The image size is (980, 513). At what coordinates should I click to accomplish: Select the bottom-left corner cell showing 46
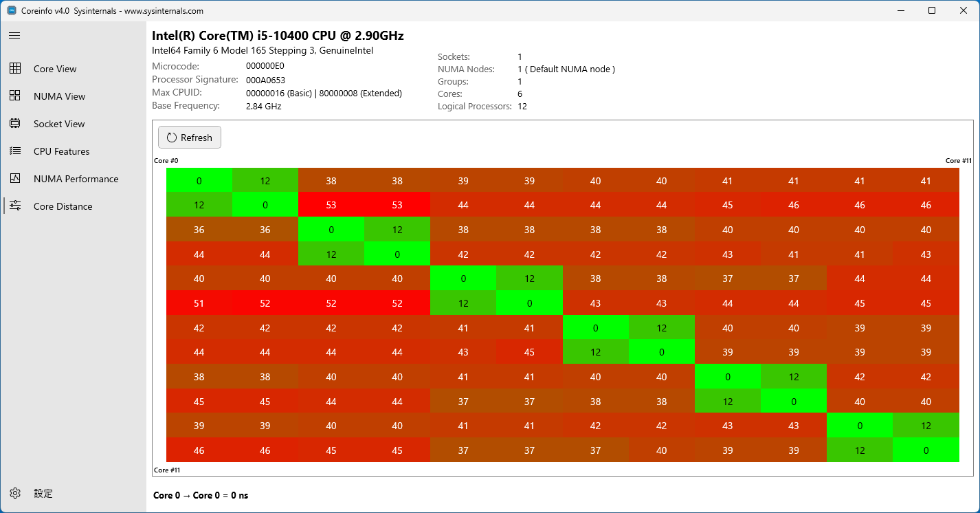pos(199,450)
